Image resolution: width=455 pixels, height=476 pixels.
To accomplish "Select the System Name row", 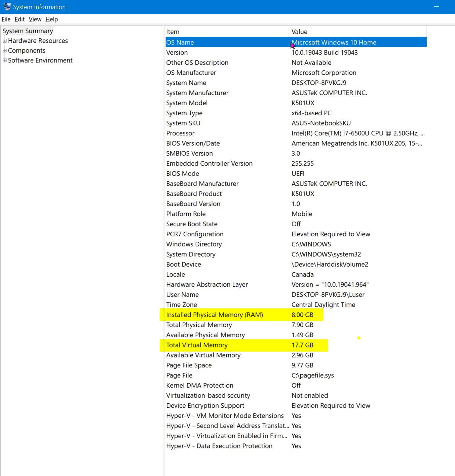I will click(296, 83).
